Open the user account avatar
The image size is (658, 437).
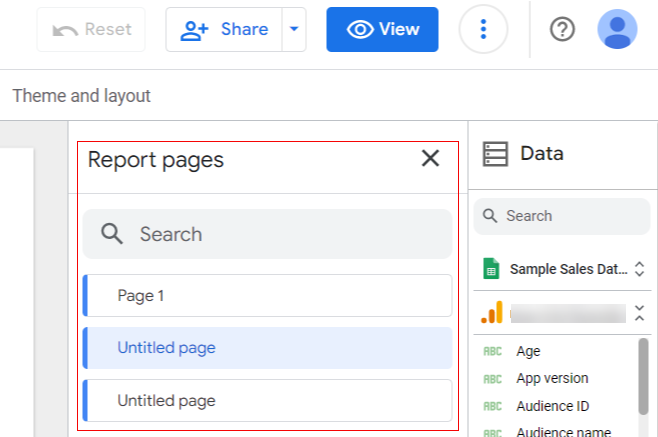pos(617,29)
